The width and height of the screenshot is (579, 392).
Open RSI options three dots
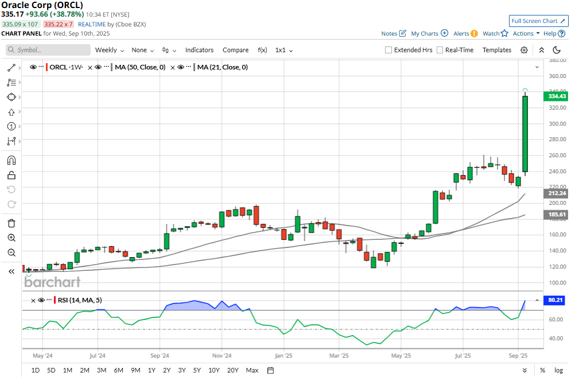[x=49, y=300]
